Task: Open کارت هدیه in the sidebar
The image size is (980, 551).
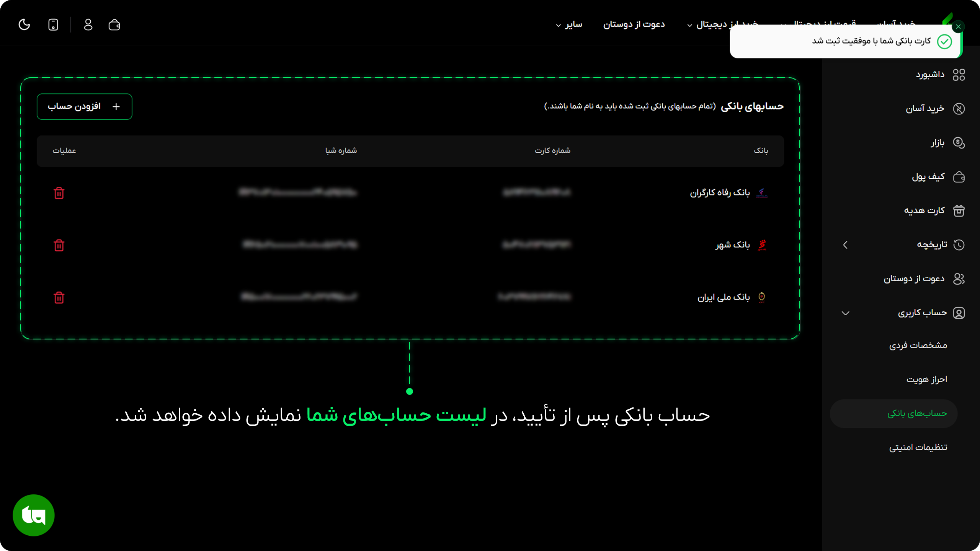Action: 924,210
